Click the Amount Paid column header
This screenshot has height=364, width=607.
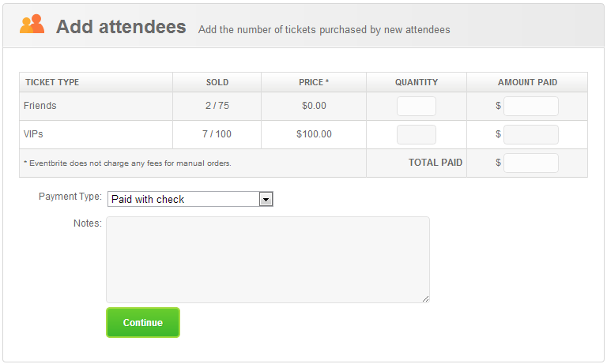(x=527, y=82)
